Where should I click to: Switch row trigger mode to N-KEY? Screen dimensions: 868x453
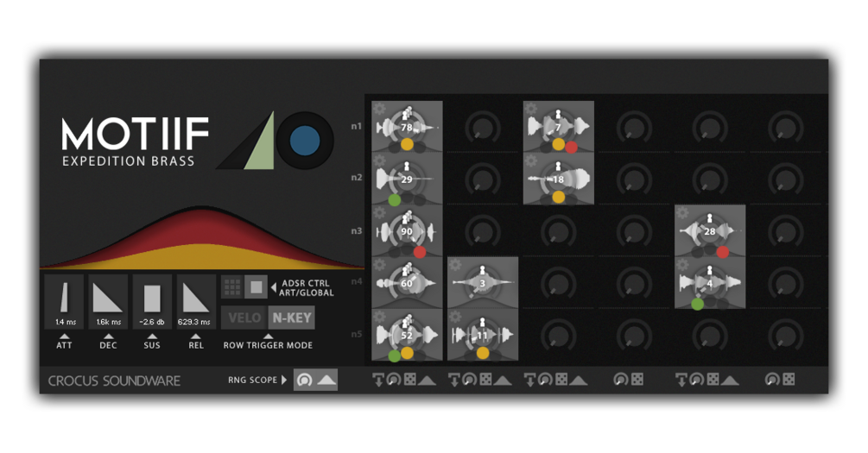tap(292, 318)
